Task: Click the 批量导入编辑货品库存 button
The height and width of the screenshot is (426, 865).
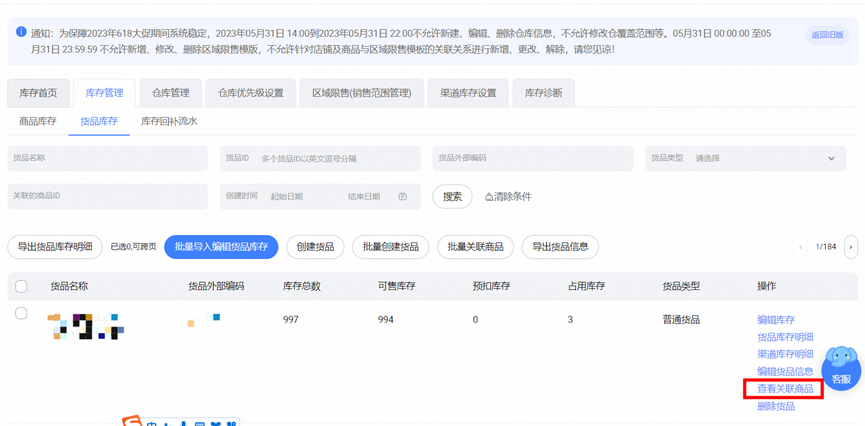Action: tap(221, 247)
